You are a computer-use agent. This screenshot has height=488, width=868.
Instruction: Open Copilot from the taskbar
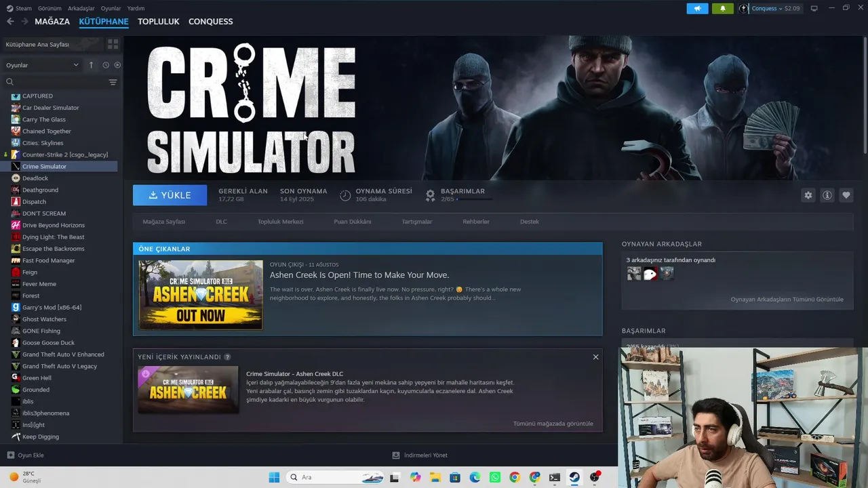(415, 477)
